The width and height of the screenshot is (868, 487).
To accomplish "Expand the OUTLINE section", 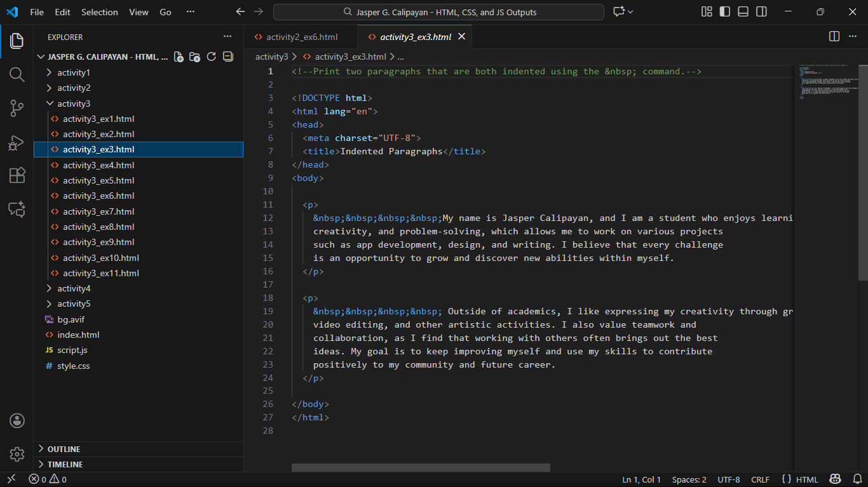I will pyautogui.click(x=64, y=449).
